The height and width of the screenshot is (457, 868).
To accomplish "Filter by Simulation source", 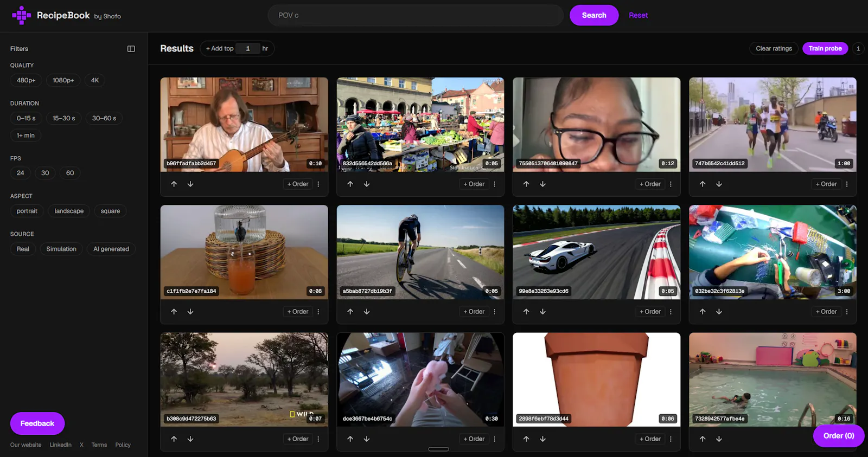I will pos(61,249).
